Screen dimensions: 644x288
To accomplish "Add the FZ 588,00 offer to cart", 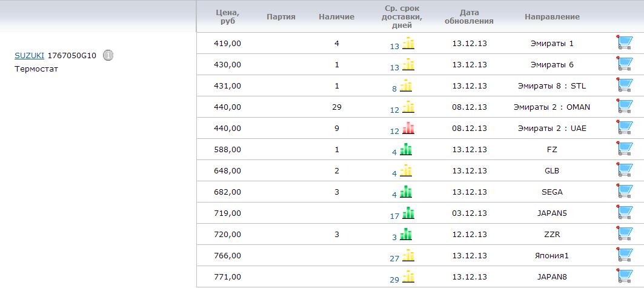I will pyautogui.click(x=624, y=149).
